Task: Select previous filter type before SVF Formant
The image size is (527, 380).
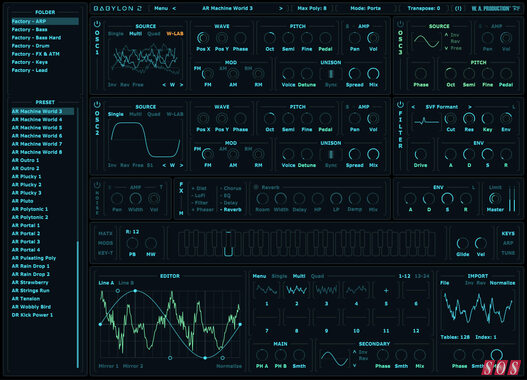Action: [413, 107]
